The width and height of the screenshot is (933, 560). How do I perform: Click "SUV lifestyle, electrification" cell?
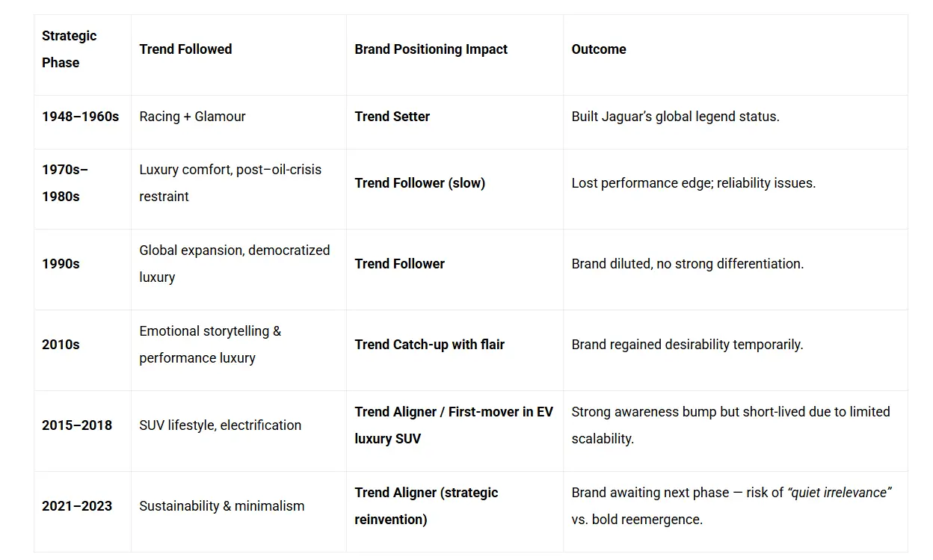click(220, 425)
